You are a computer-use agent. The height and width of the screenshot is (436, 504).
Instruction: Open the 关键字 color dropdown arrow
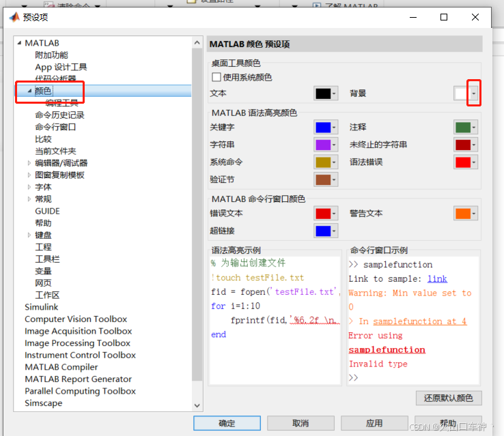[x=334, y=127]
